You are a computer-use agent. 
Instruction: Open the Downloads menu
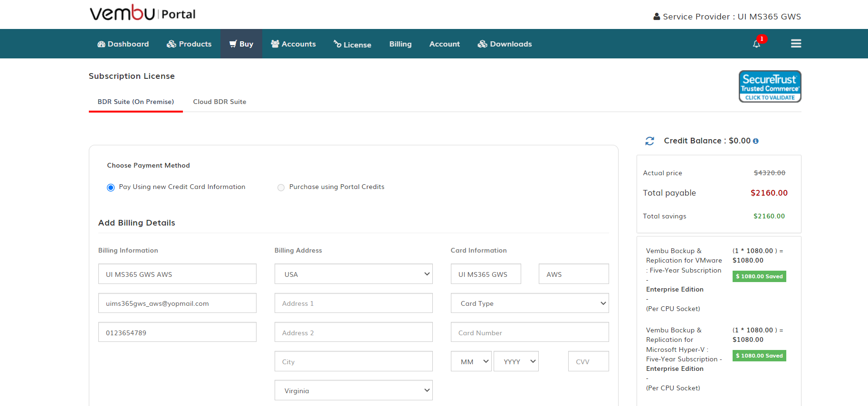click(505, 44)
